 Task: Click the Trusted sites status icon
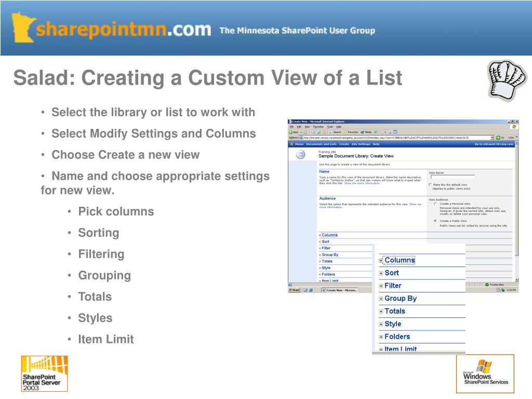click(487, 285)
